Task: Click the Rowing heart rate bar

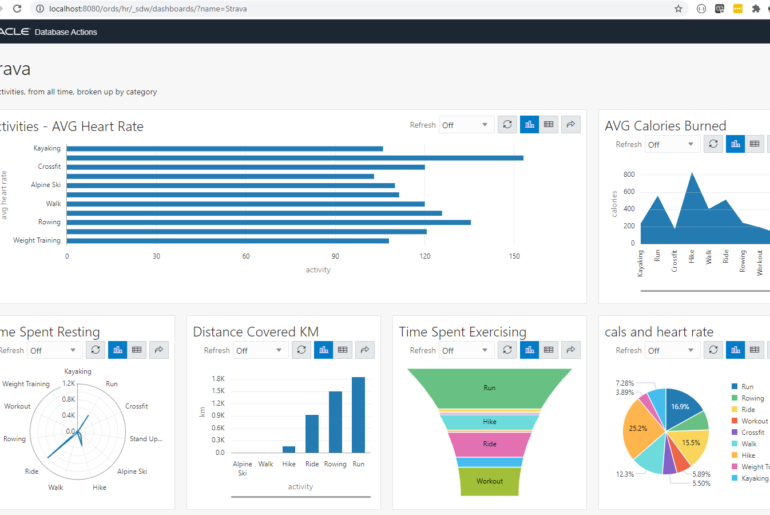Action: click(x=269, y=222)
